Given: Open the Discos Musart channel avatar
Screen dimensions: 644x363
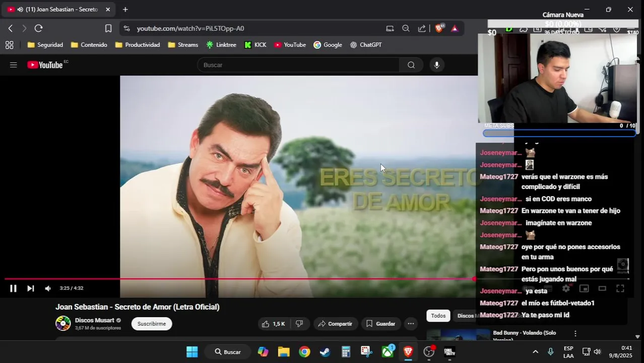Looking at the screenshot, I should 63,323.
